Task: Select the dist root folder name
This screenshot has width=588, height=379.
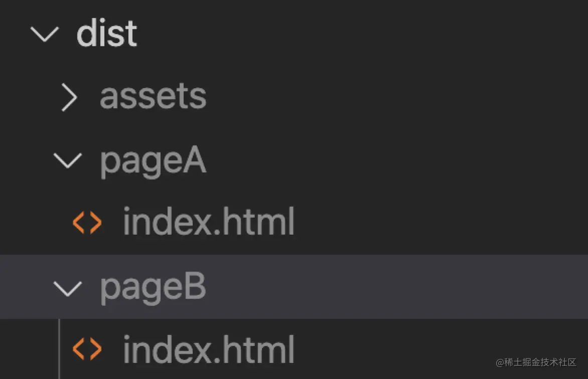Action: [107, 34]
